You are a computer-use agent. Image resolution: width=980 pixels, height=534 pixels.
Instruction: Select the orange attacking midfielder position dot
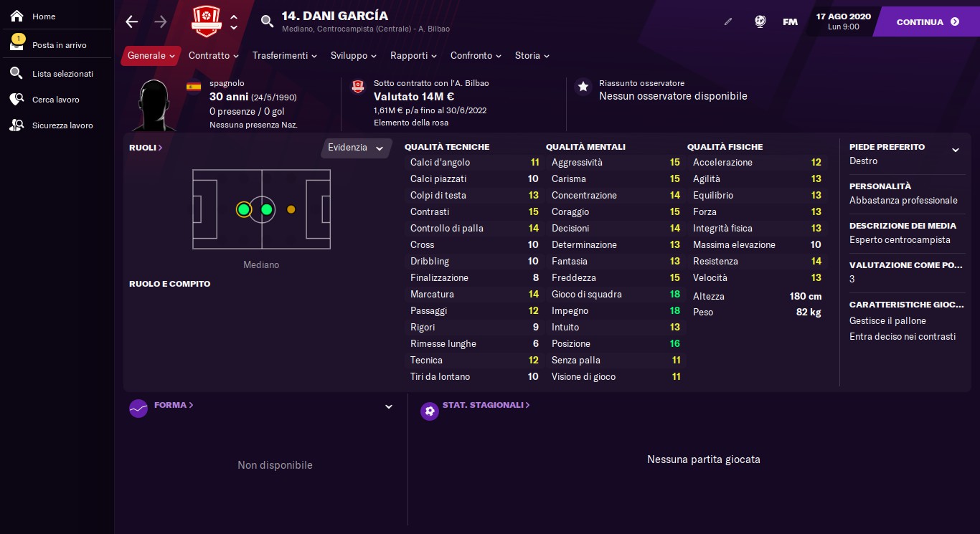click(291, 209)
